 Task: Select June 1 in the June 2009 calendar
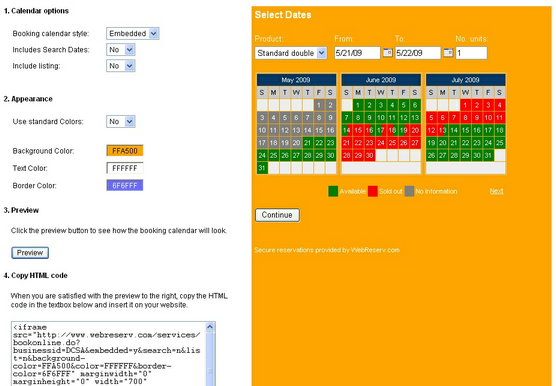[x=358, y=105]
